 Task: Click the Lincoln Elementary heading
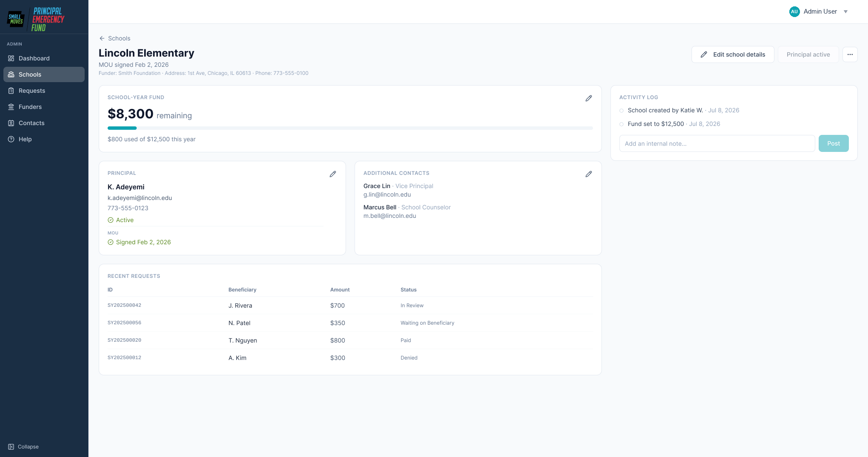pos(146,53)
